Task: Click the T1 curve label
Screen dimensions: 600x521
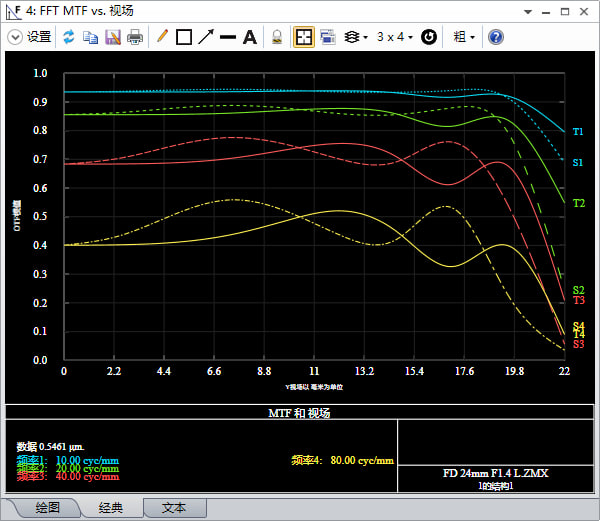Action: coord(578,132)
